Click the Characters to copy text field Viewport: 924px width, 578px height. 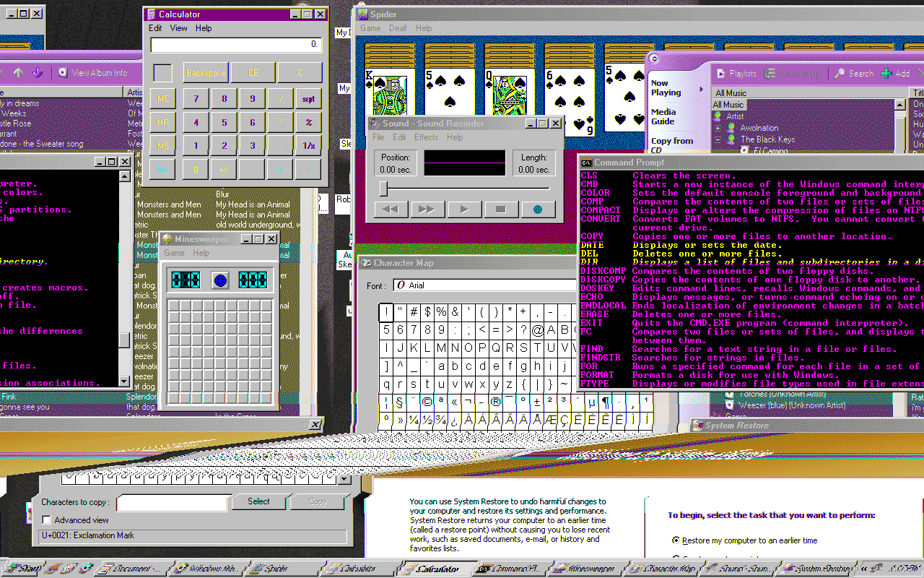tap(172, 502)
